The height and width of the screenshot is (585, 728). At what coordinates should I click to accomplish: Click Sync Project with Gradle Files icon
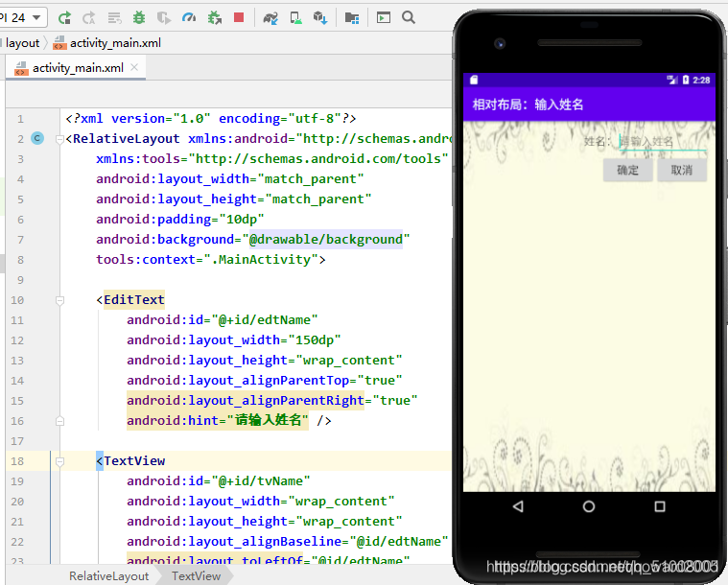tap(270, 18)
